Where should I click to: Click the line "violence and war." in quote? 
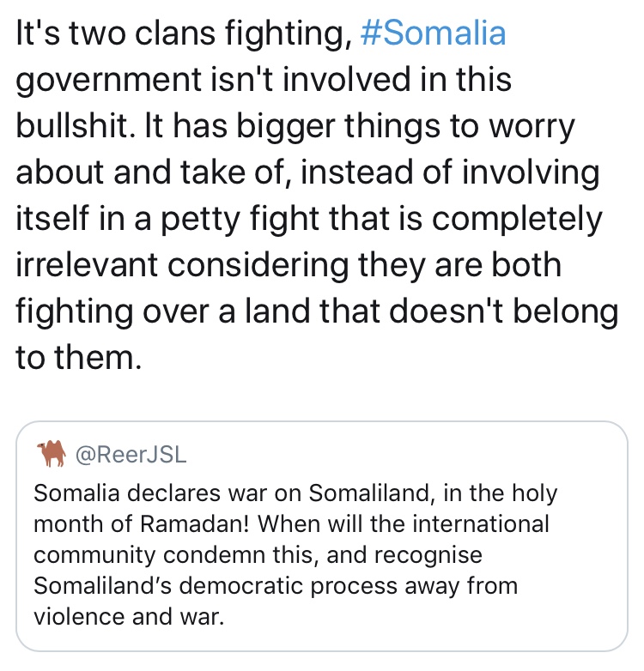tap(129, 616)
